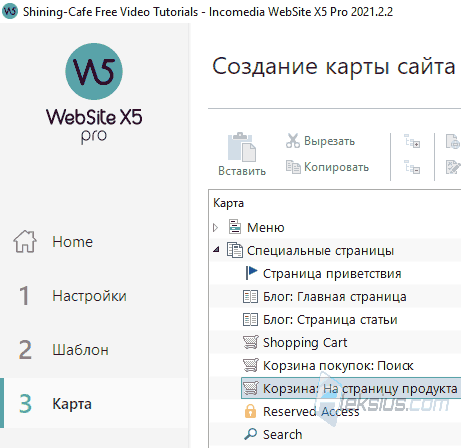The width and height of the screenshot is (461, 448).
Task: Click the collapse tree toolbar icon
Action: point(412,167)
